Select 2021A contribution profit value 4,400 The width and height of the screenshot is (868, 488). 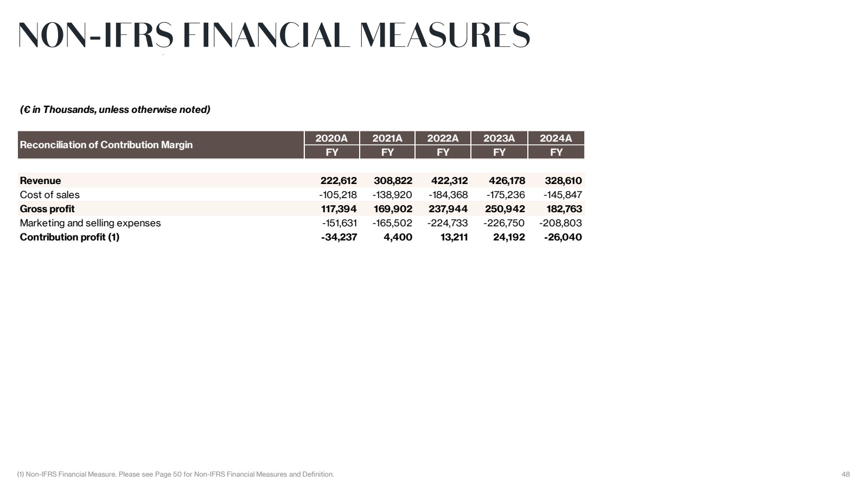tap(398, 237)
